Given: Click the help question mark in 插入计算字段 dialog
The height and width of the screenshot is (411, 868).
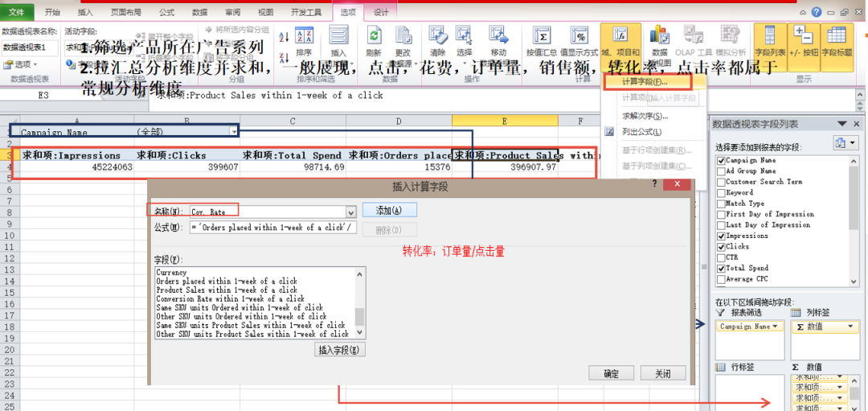Looking at the screenshot, I should 656,184.
